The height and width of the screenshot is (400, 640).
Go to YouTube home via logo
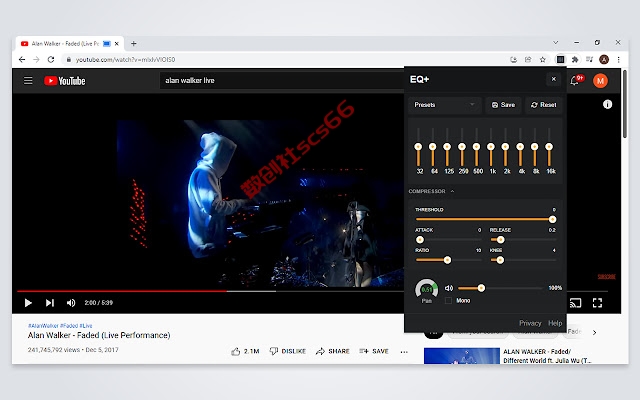[65, 81]
